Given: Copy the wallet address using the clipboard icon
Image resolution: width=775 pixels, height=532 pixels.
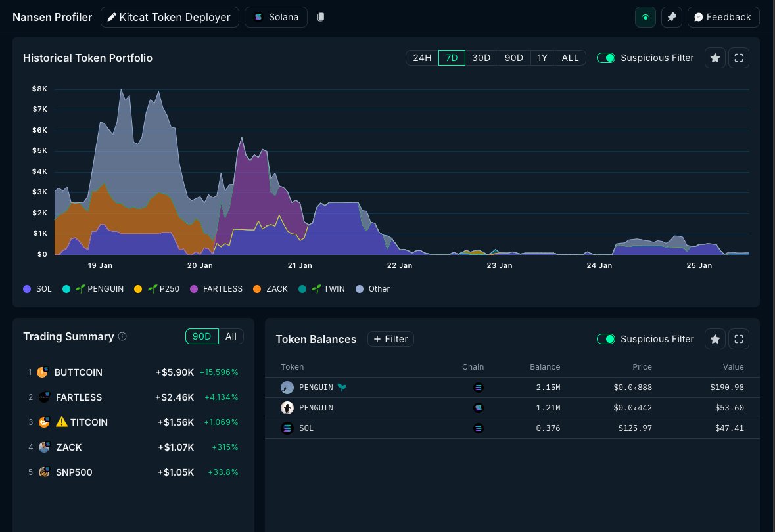Looking at the screenshot, I should [x=321, y=17].
